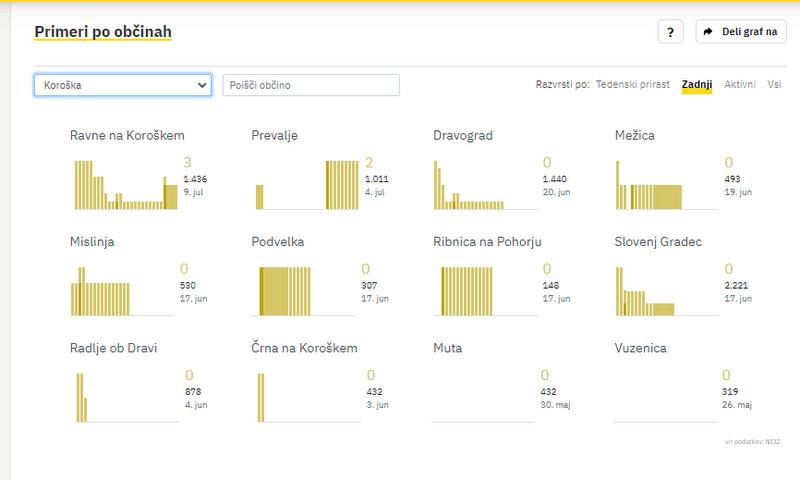The image size is (800, 480).
Task: Choose the Vsi sort option
Action: point(774,85)
